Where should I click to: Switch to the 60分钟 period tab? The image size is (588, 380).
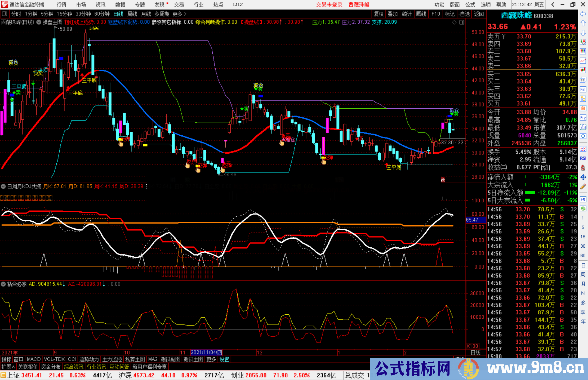[102, 14]
